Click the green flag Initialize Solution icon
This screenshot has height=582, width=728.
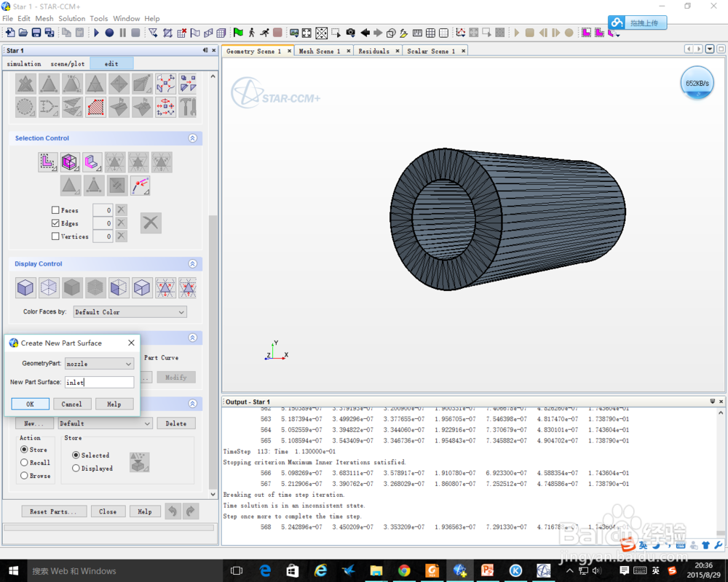[x=238, y=33]
